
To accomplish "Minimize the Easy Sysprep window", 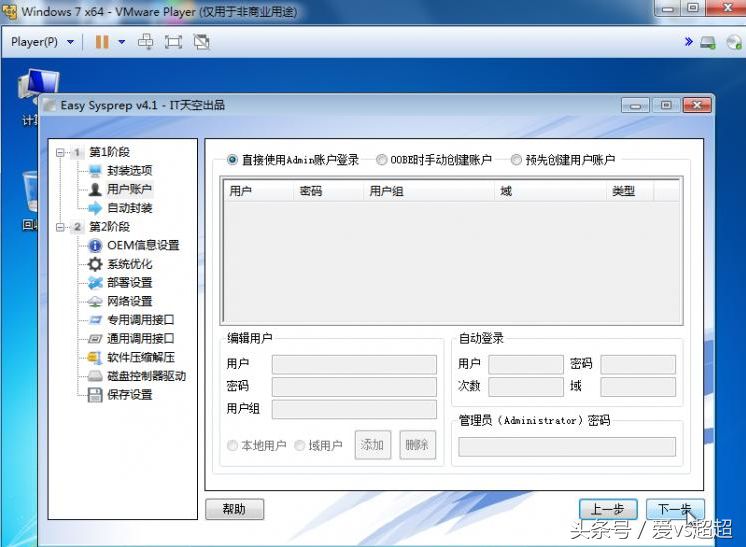I will [x=635, y=105].
